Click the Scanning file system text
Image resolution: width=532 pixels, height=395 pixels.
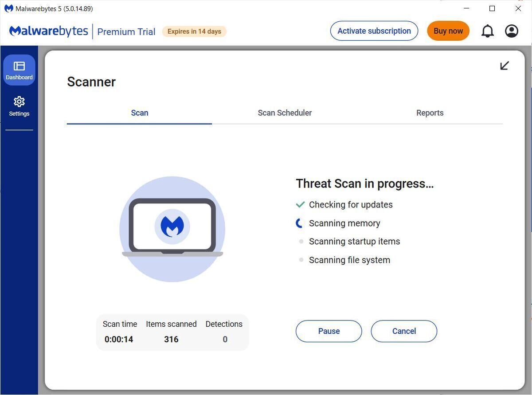pyautogui.click(x=349, y=260)
